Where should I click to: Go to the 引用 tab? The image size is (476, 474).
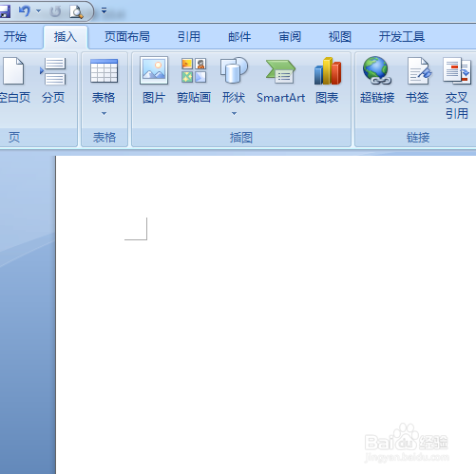[189, 37]
